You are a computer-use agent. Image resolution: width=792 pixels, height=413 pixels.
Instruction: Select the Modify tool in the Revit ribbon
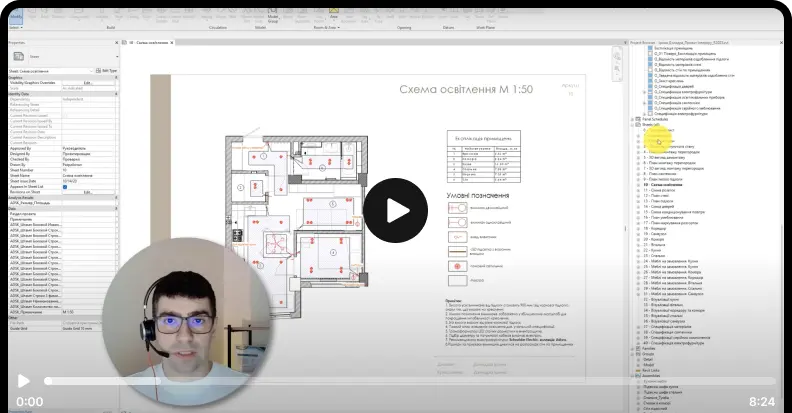tap(16, 17)
